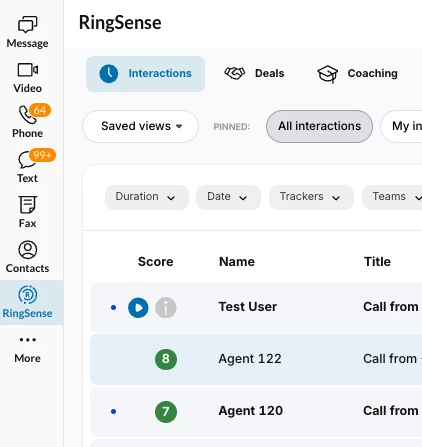This screenshot has width=422, height=447.
Task: Click the unread dot in Agent 120 row
Action: click(113, 412)
